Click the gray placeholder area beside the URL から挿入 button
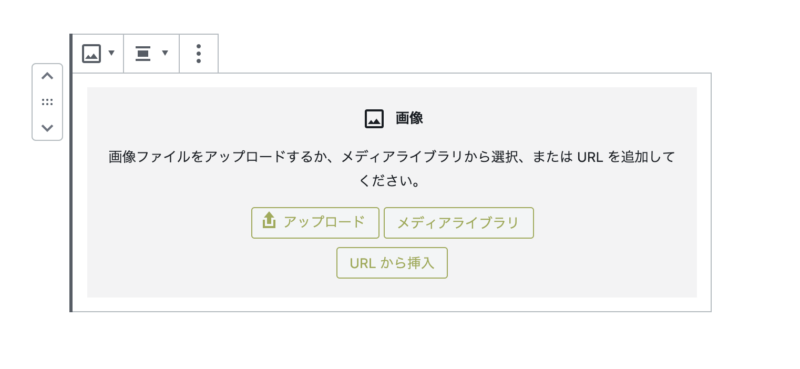The width and height of the screenshot is (800, 369). (571, 263)
